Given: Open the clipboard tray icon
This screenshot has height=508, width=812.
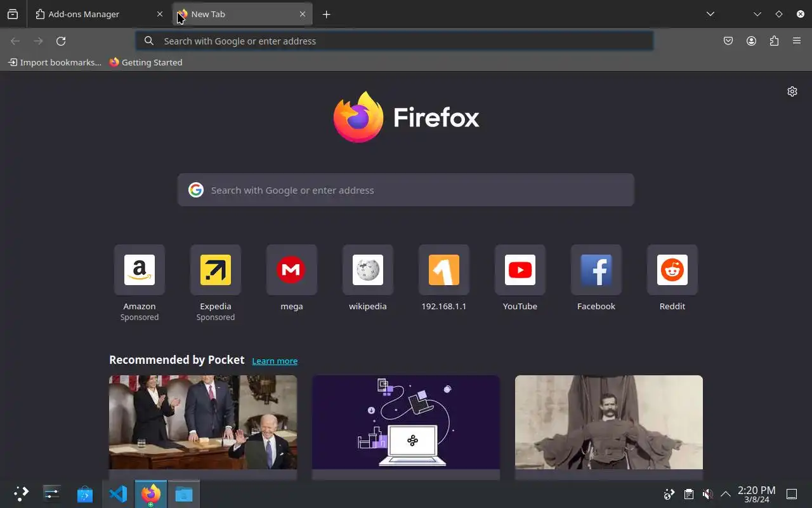Looking at the screenshot, I should [688, 493].
